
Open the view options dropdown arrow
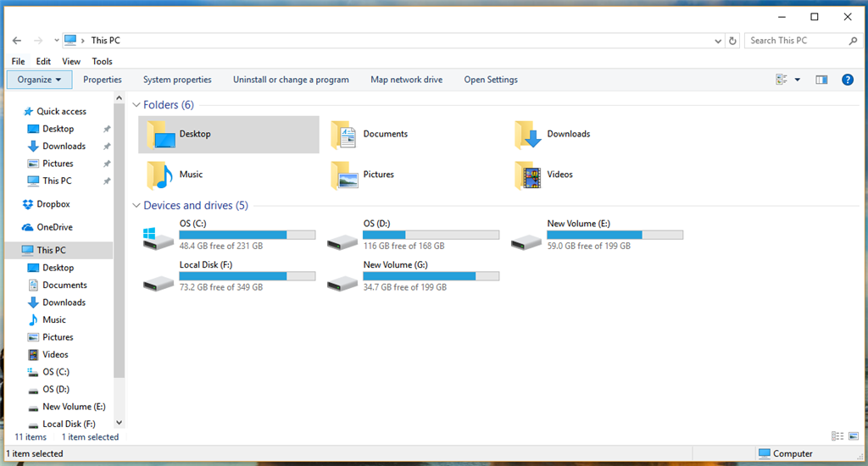(x=797, y=80)
